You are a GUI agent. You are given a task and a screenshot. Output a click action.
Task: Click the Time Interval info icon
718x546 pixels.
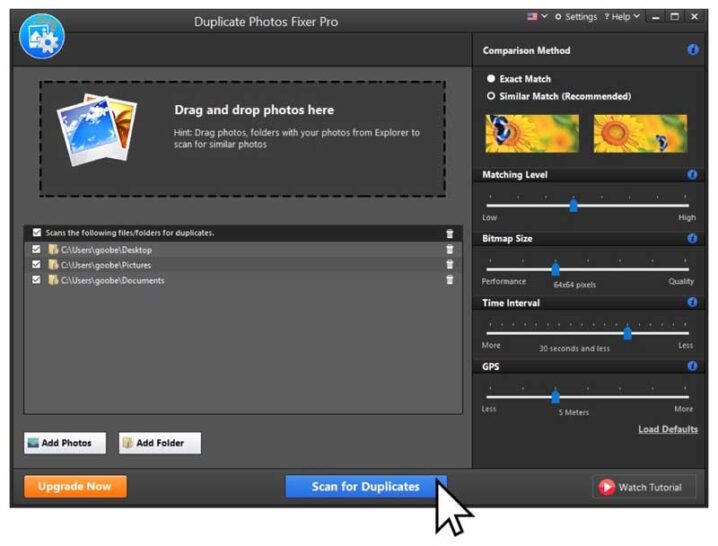692,302
